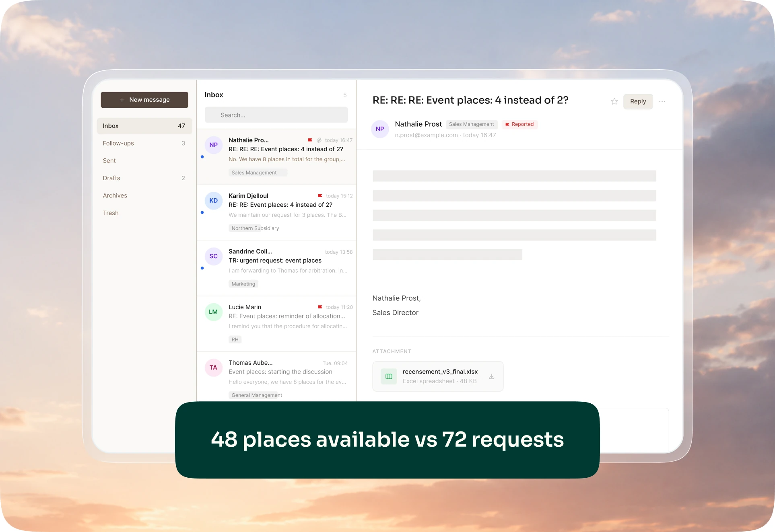Star the open email message
This screenshot has height=532, width=775.
coord(614,101)
